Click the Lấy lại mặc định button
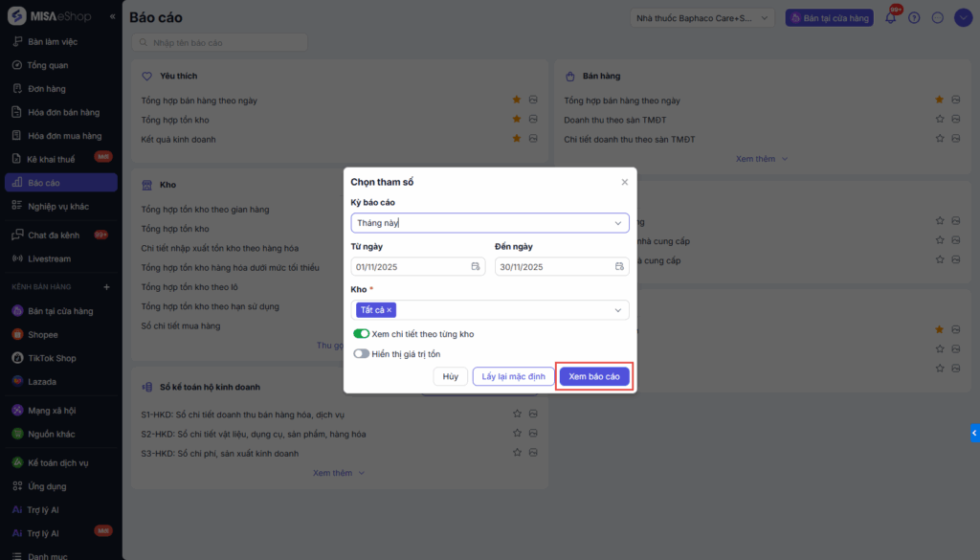Viewport: 980px width, 560px height. [513, 377]
